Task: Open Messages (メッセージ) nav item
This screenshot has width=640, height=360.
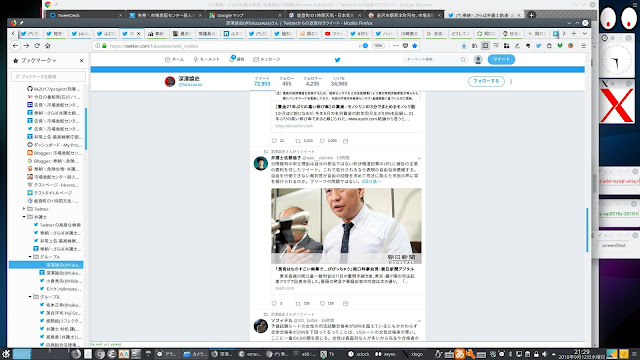Action: click(267, 60)
